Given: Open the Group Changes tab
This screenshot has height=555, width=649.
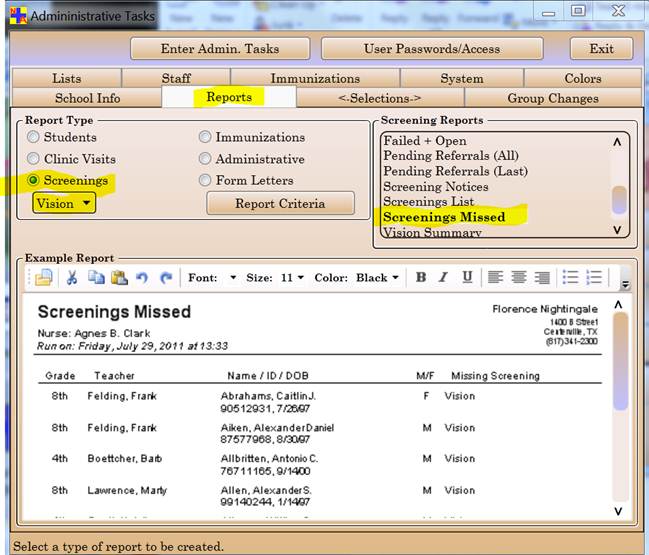Looking at the screenshot, I should 553,98.
